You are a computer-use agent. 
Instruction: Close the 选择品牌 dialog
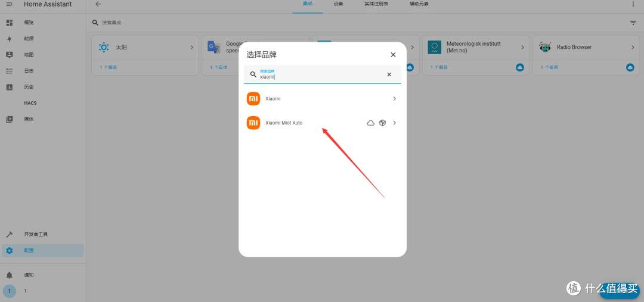coord(393,55)
